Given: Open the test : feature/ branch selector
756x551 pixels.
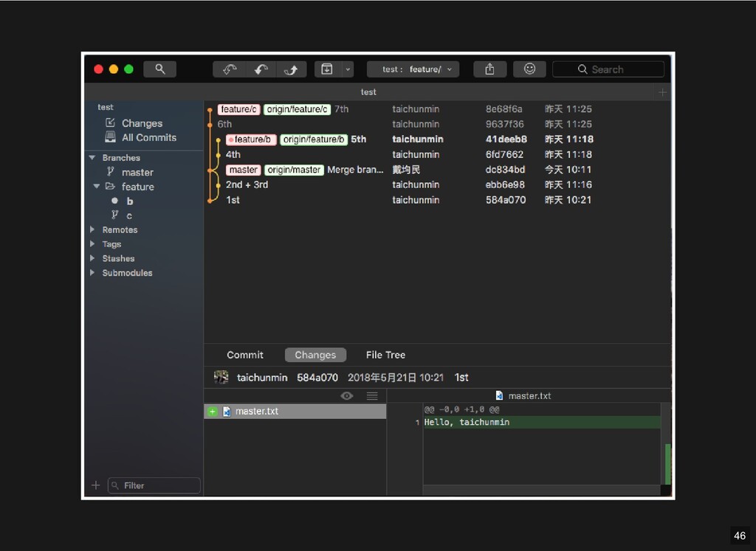Looking at the screenshot, I should click(x=413, y=69).
